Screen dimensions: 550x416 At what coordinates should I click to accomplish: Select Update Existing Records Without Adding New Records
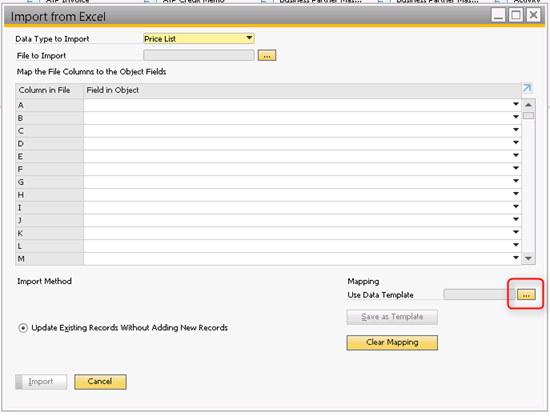[23, 328]
